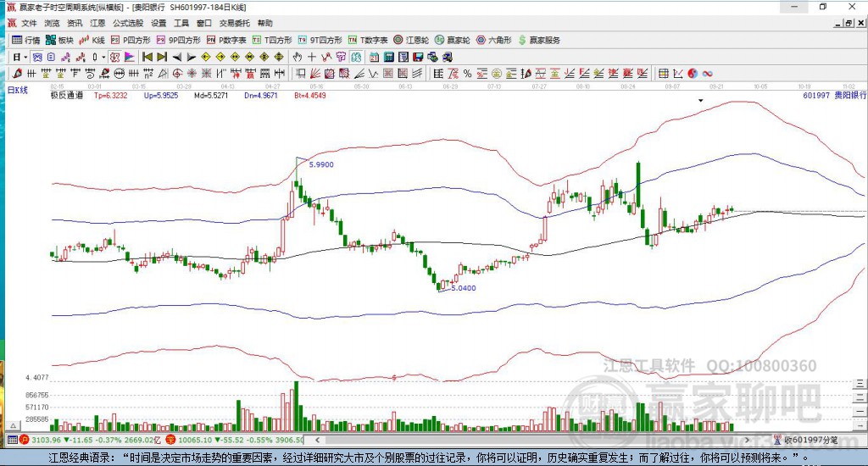
Task: Open the 9T四方形 tool
Action: pos(320,40)
